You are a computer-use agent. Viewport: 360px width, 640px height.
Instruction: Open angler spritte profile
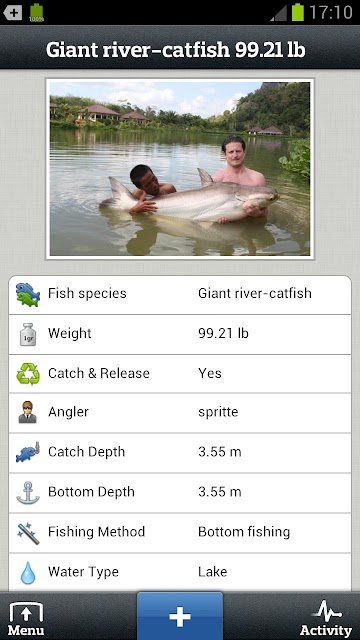[218, 412]
